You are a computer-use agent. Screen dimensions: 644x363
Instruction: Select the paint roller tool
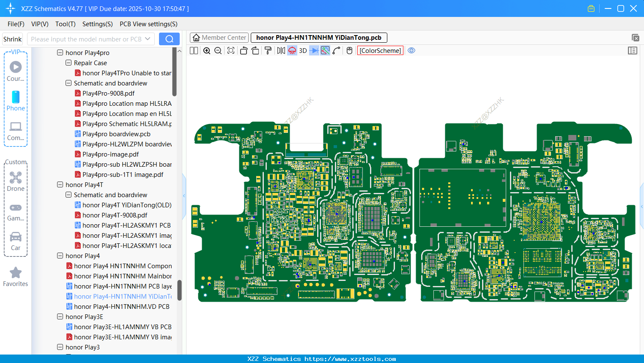[268, 50]
